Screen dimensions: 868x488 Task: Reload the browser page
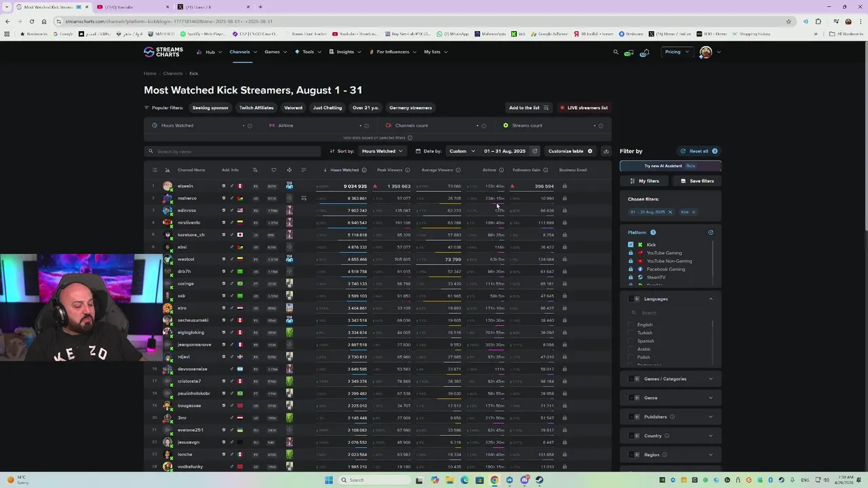[31, 21]
